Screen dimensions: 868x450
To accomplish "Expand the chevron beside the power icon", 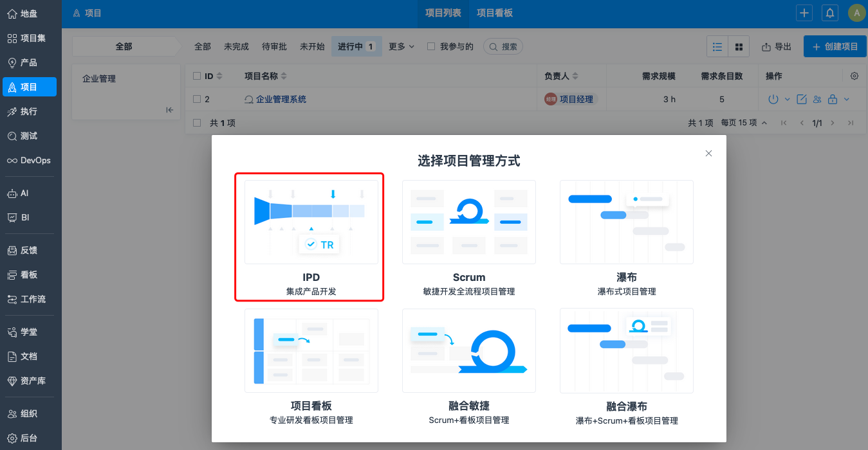I will click(787, 99).
